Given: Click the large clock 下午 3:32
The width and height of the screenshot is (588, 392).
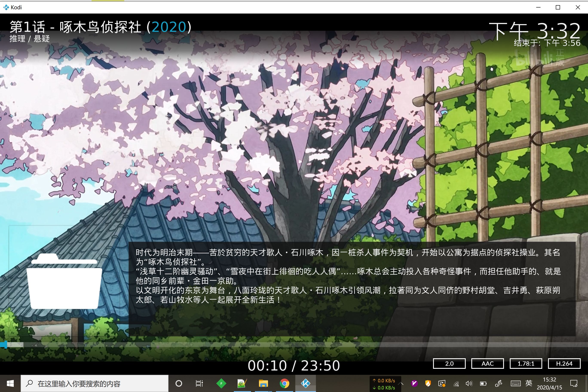Looking at the screenshot, I should 534,31.
